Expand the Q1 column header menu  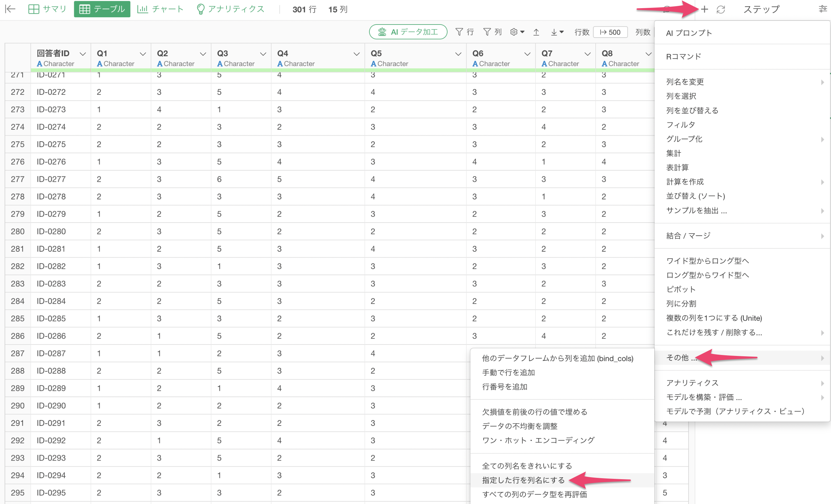point(143,54)
